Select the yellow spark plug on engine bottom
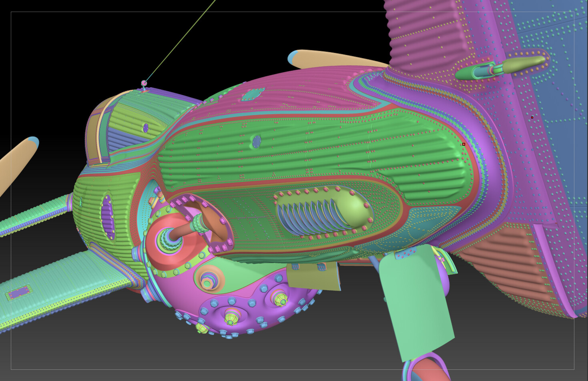Image resolution: width=588 pixels, height=381 pixels. point(231,319)
